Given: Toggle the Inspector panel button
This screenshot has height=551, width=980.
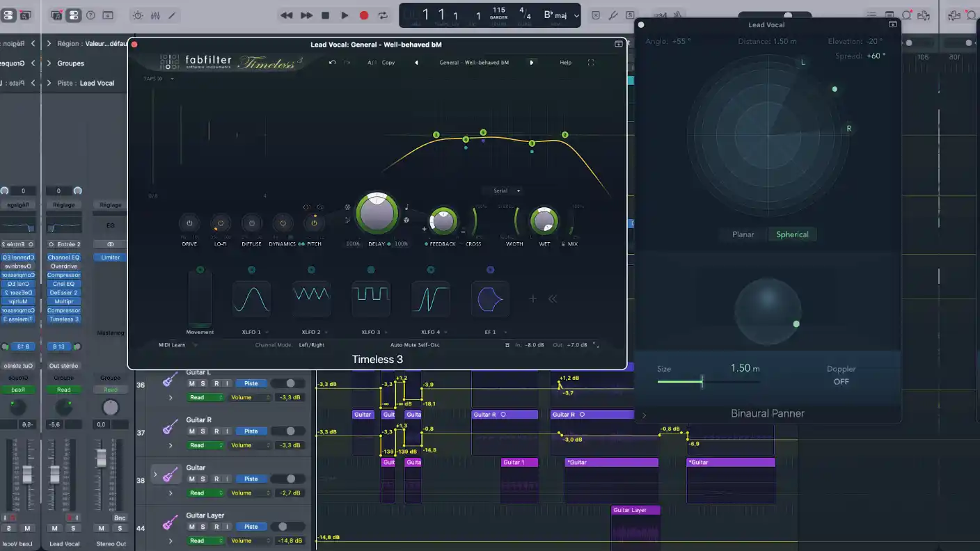Looking at the screenshot, I should click(x=73, y=15).
